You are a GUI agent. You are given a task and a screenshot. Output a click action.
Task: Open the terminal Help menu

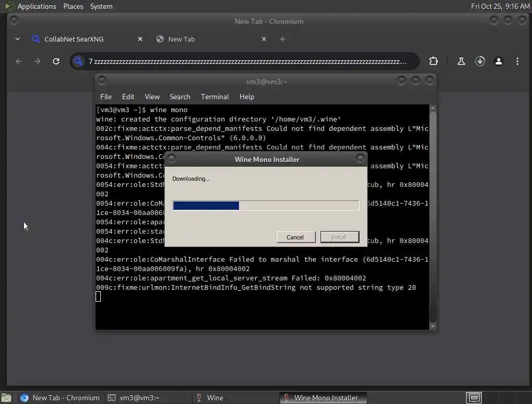tap(247, 97)
